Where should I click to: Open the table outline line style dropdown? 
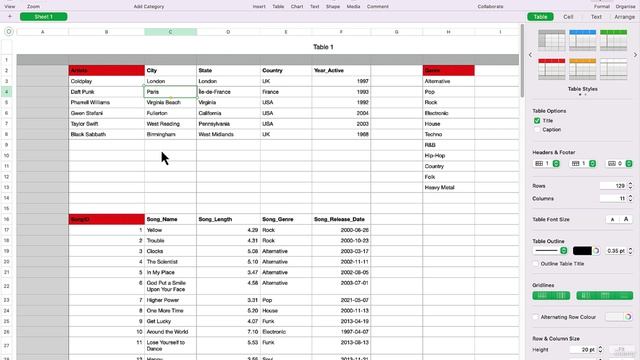click(x=550, y=251)
